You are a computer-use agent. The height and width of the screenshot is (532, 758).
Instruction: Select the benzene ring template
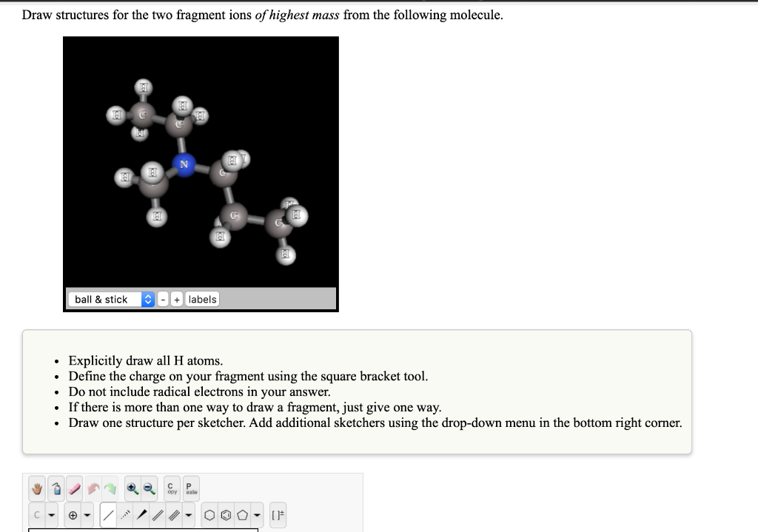coord(226,514)
